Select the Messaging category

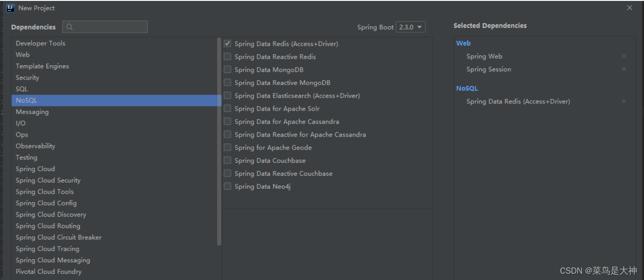tap(32, 111)
